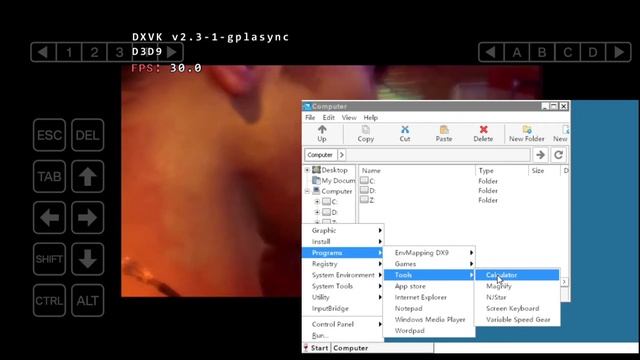640x360 pixels.
Task: Select numbered profile 1
Action: coord(69,52)
